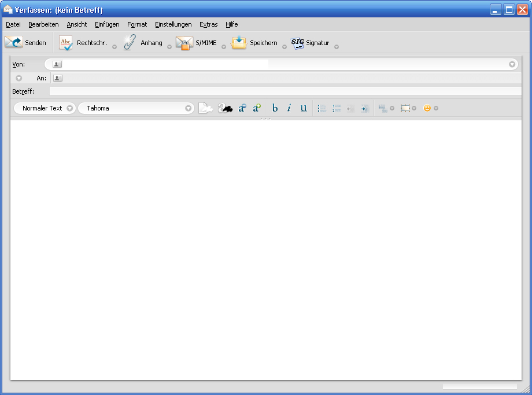Save the message with the Speichern icon
Image resolution: width=532 pixels, height=395 pixels.
click(239, 42)
